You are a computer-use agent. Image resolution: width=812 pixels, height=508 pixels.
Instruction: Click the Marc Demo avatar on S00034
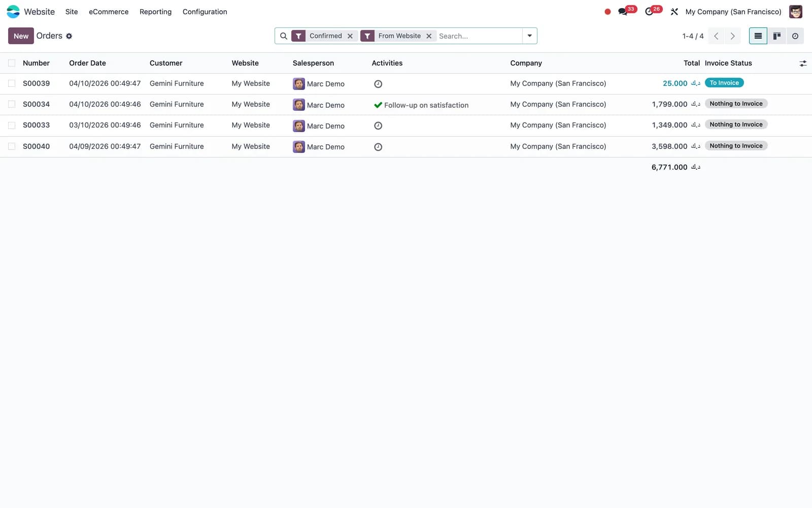coord(299,105)
